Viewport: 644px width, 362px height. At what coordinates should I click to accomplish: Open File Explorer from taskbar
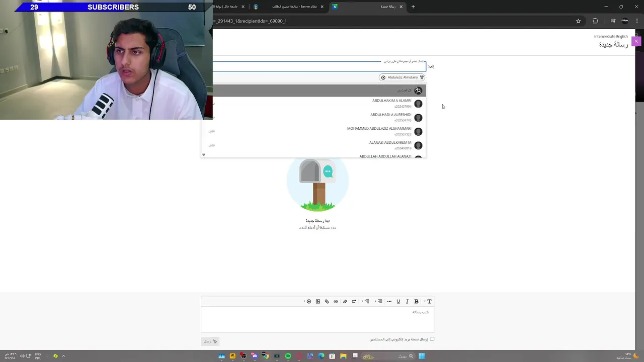pos(343,356)
